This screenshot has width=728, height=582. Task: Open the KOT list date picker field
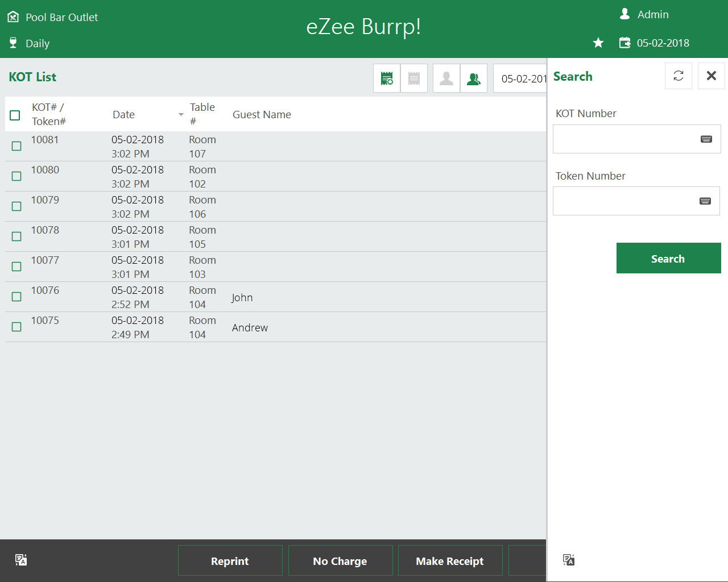520,78
